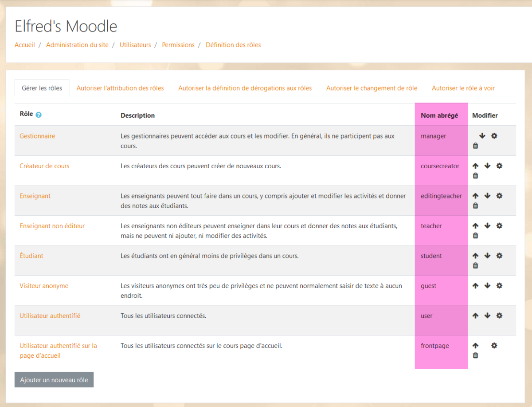Select the 'editingteacher' short name text
The image size is (532, 407).
[x=442, y=196]
